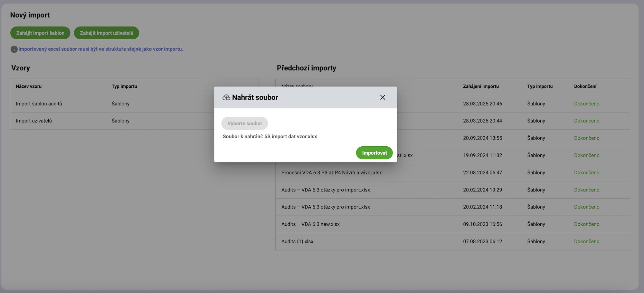This screenshot has height=293, width=644.
Task: Click the Název vzoru column header
Action: click(29, 86)
